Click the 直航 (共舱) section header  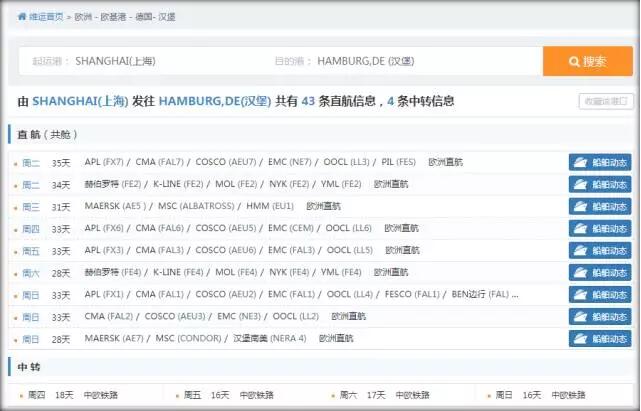47,135
